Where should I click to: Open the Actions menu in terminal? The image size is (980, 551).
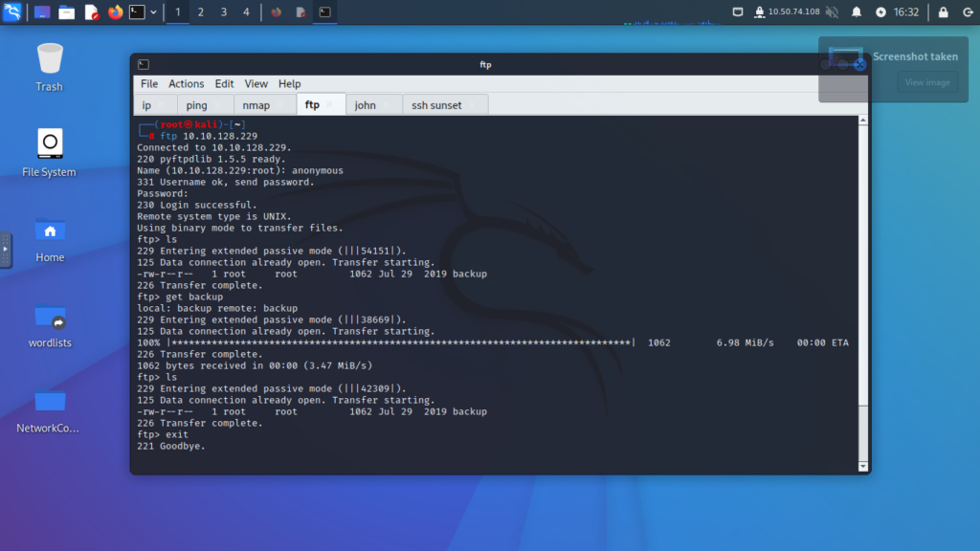(x=186, y=84)
